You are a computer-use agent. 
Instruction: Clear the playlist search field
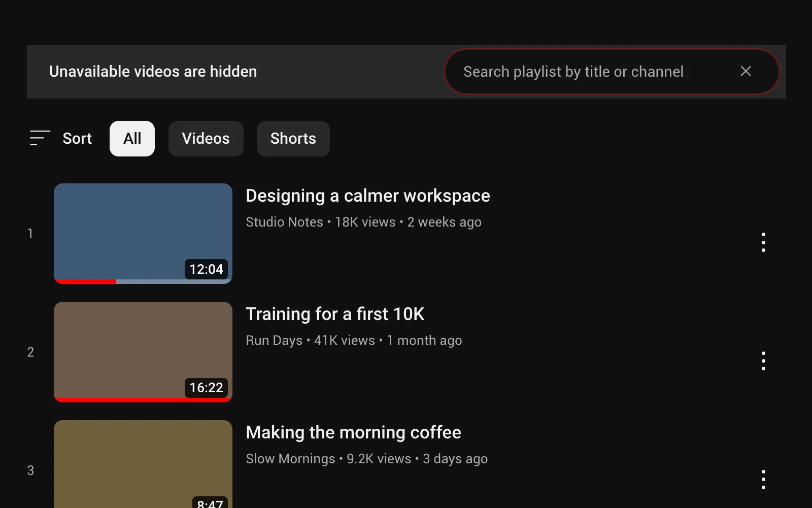[746, 71]
